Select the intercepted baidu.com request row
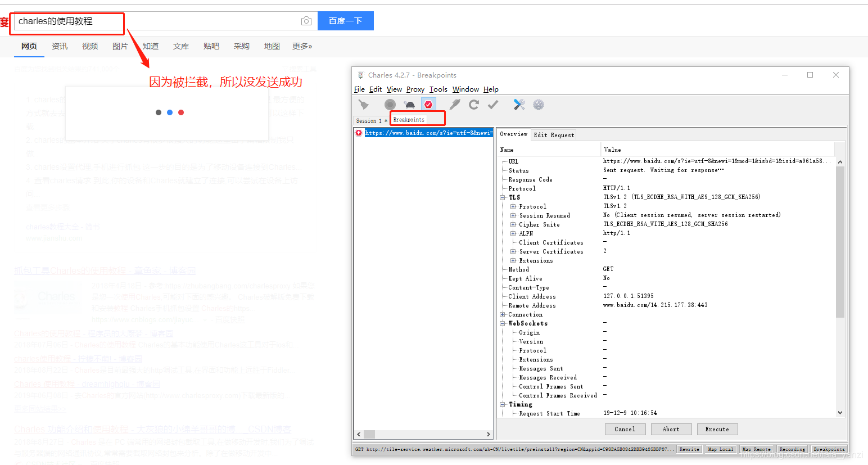The image size is (868, 465). point(424,133)
